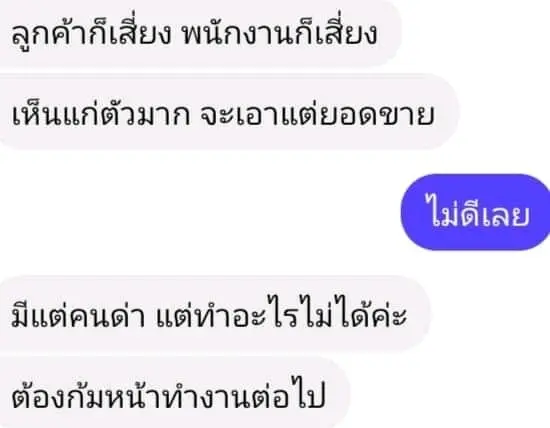Tap the purple sent bubble 'ไม่ดีเลย'
The height and width of the screenshot is (428, 550).
[x=476, y=213]
